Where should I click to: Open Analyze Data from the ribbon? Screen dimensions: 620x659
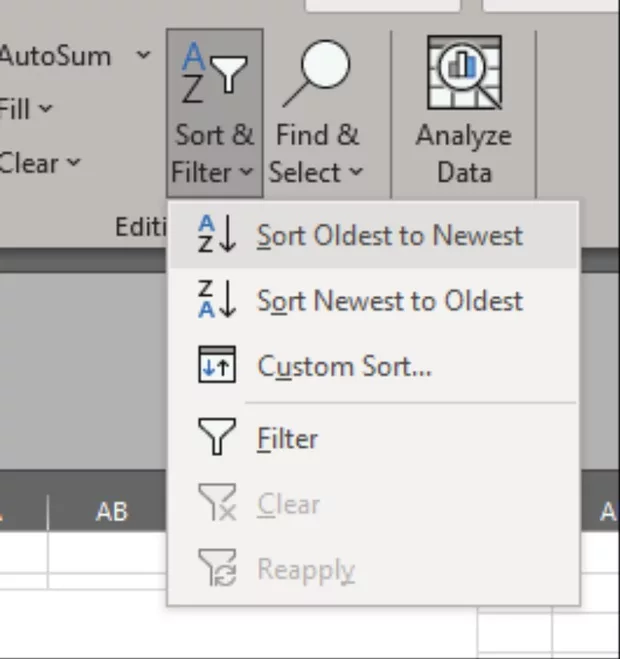(x=463, y=72)
